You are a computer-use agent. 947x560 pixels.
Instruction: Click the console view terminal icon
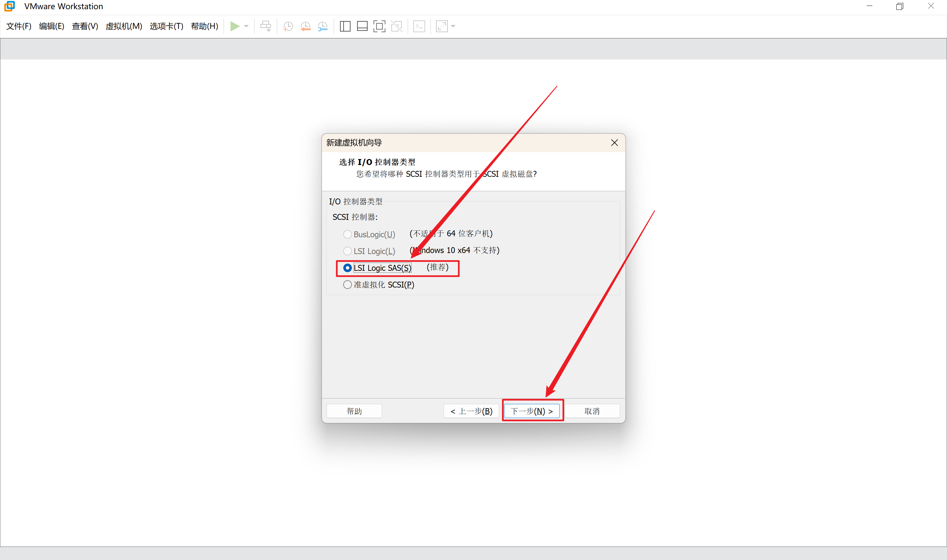(x=419, y=26)
